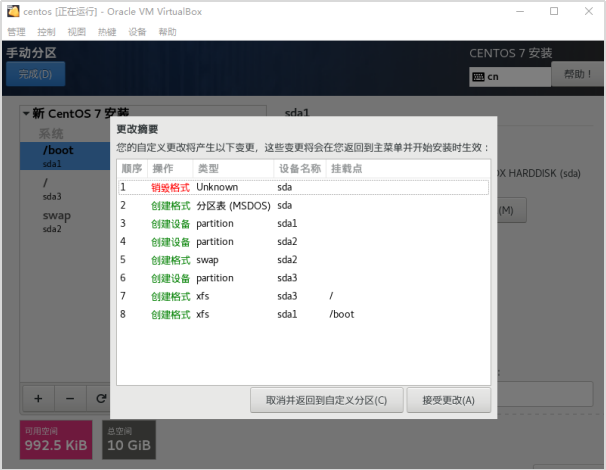Click the 操作 column header
Viewport: 606px width, 470px height.
pyautogui.click(x=170, y=169)
